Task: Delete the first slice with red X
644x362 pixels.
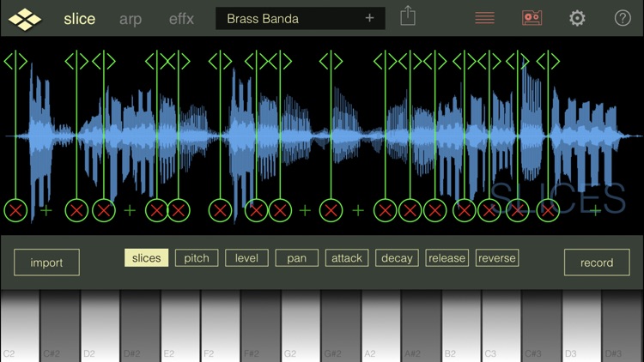Action: pyautogui.click(x=15, y=210)
